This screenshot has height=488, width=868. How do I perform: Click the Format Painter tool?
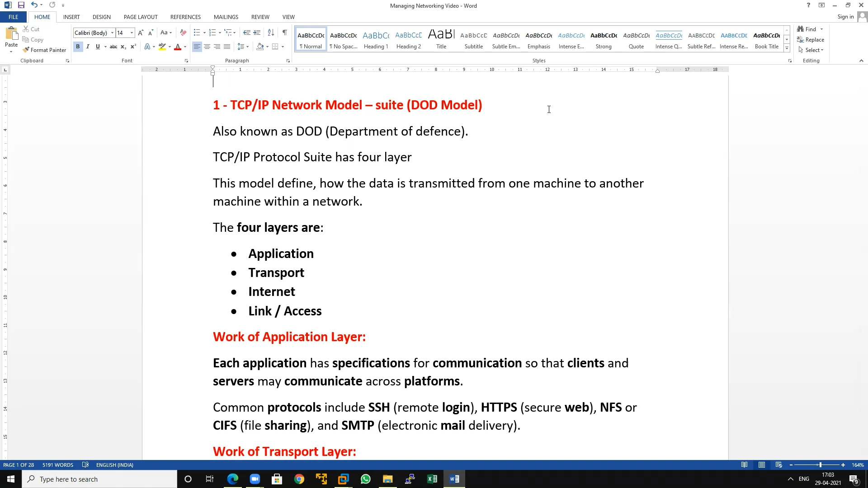click(44, 50)
